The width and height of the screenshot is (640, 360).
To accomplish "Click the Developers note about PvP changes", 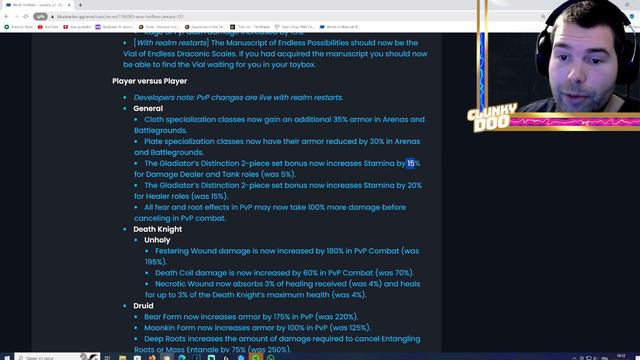I will click(x=238, y=98).
